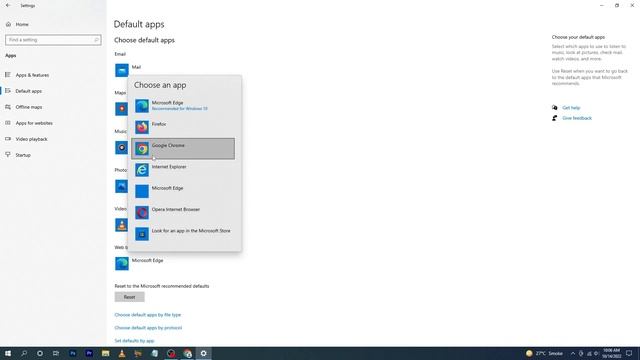Click the Photos viewer default app icon
640x360 pixels.
pos(121,186)
